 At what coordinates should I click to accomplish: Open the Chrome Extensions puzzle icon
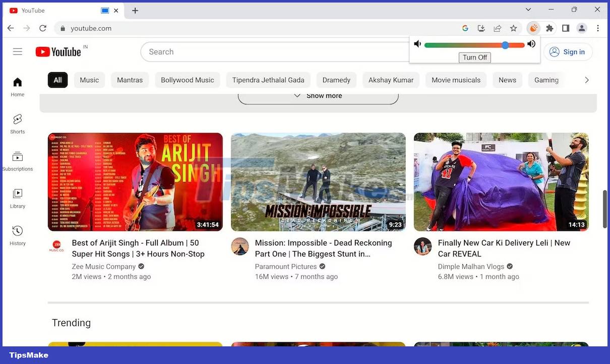(x=550, y=28)
